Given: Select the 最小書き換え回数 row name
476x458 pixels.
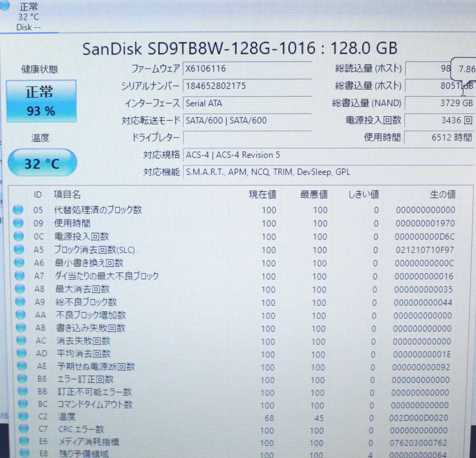Looking at the screenshot, I should coord(89,263).
